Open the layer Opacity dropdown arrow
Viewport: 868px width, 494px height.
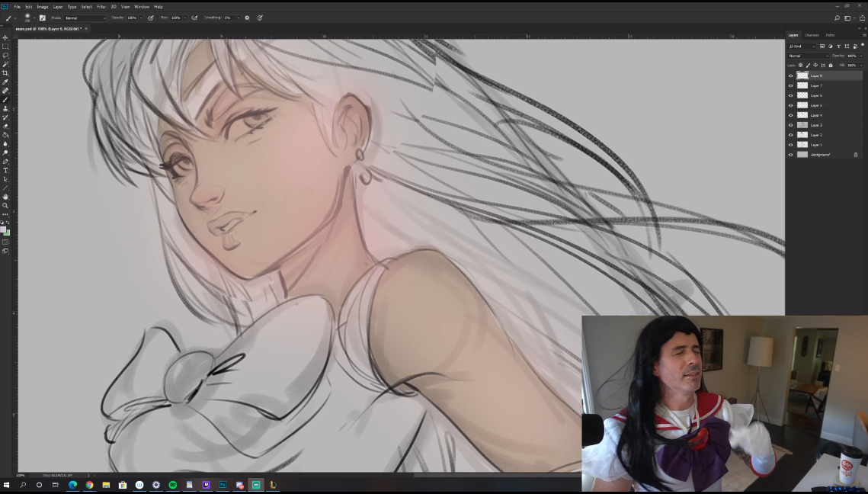point(861,56)
